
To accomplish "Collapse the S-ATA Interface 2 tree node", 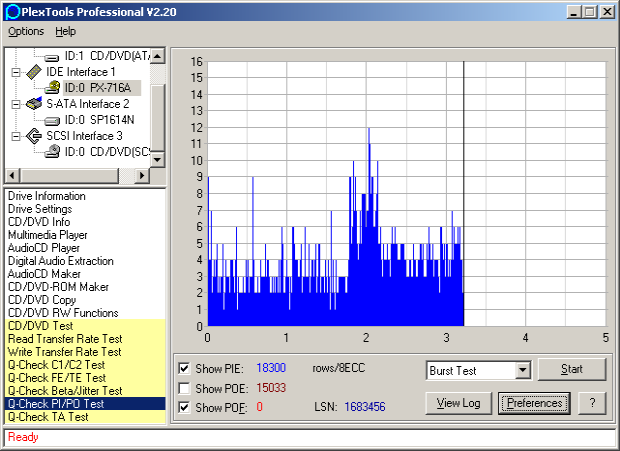I will click(x=16, y=104).
